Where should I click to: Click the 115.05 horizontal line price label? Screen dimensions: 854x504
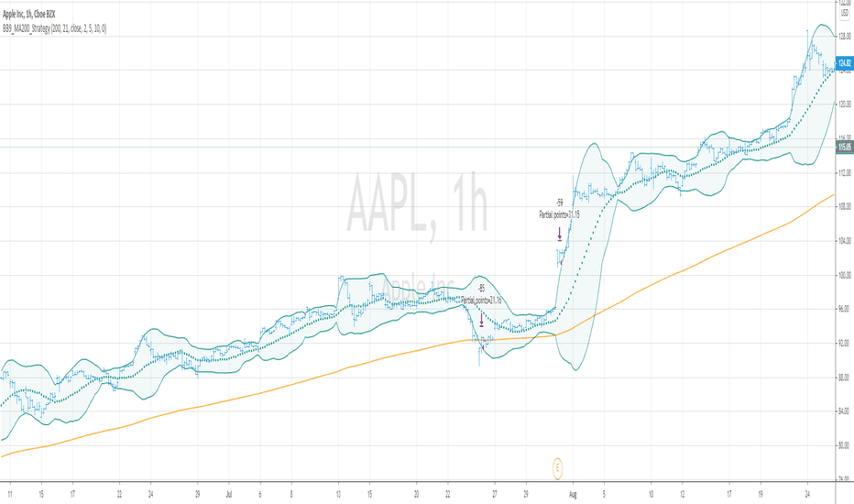click(x=844, y=147)
